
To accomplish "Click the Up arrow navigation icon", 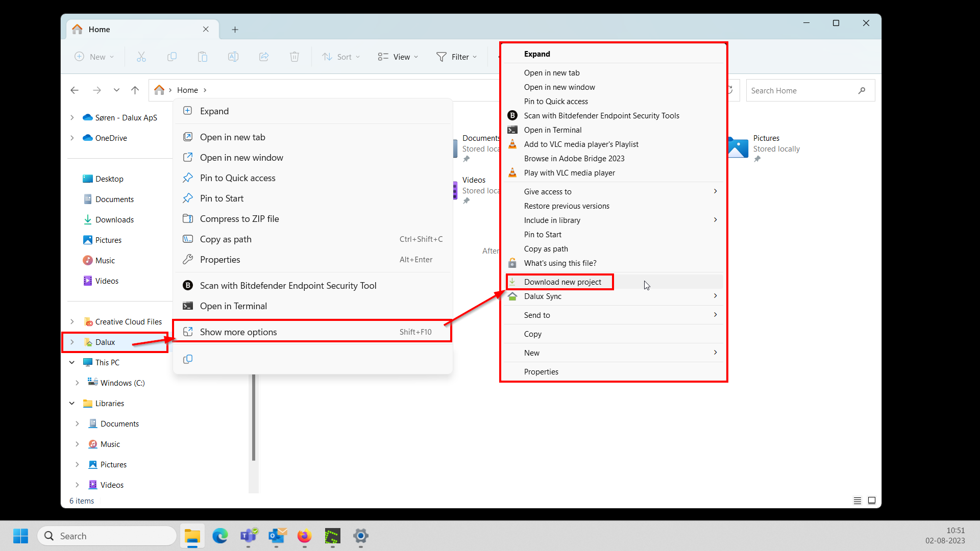I will [135, 90].
